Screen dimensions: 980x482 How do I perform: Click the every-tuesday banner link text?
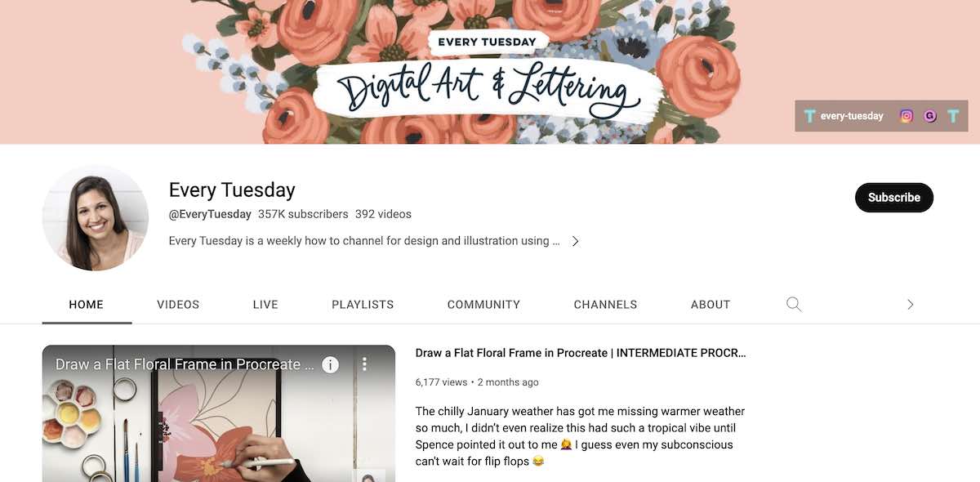pos(852,116)
